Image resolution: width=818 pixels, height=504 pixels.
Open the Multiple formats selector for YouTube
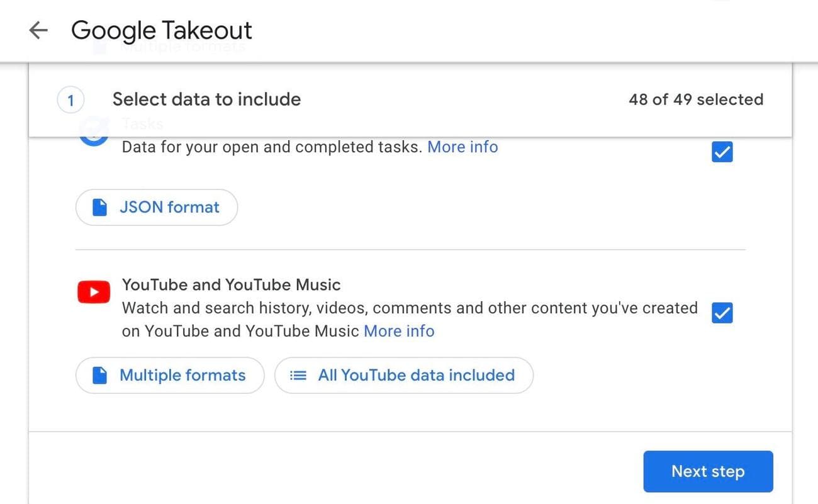click(x=169, y=374)
